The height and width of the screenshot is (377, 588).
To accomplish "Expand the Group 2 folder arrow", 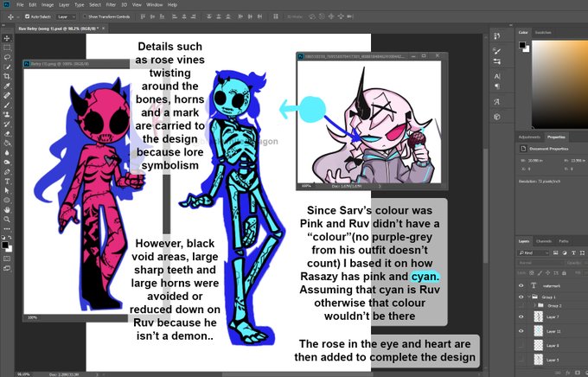I will pyautogui.click(x=534, y=306).
